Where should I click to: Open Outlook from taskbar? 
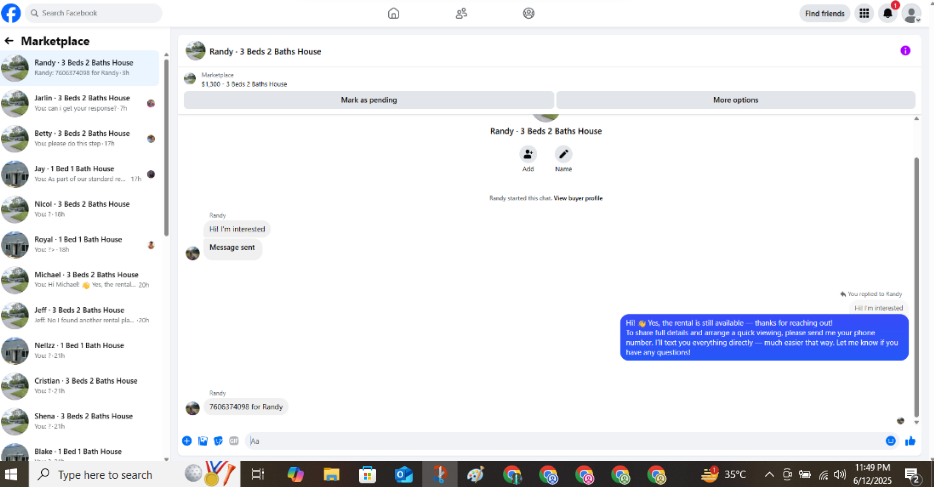(x=403, y=474)
